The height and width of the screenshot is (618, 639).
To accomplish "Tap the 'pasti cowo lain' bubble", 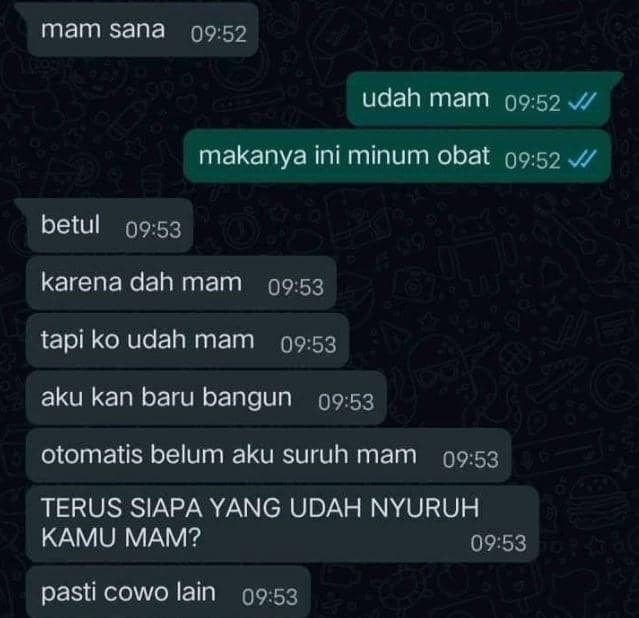I will tap(168, 592).
